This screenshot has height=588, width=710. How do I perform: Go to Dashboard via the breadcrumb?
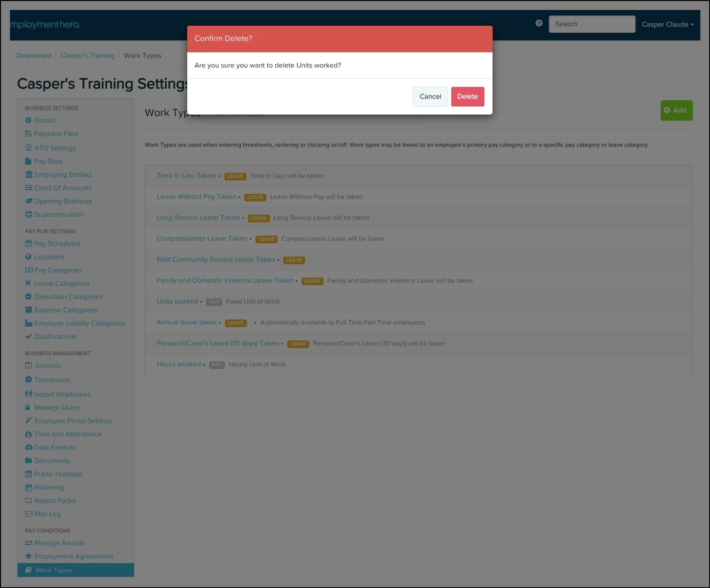[34, 55]
